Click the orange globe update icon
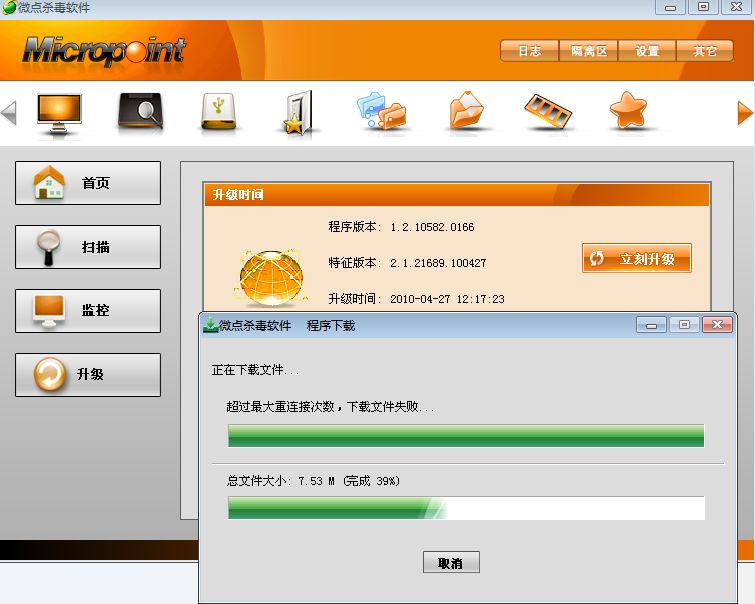The height and width of the screenshot is (604, 755). pyautogui.click(x=272, y=278)
